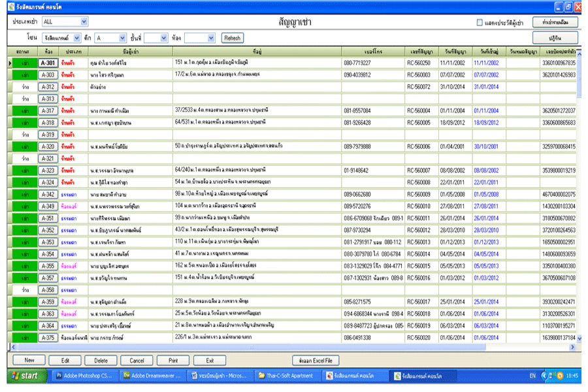This screenshot has height=392, width=588.
Task: Click the New button
Action: 29,360
